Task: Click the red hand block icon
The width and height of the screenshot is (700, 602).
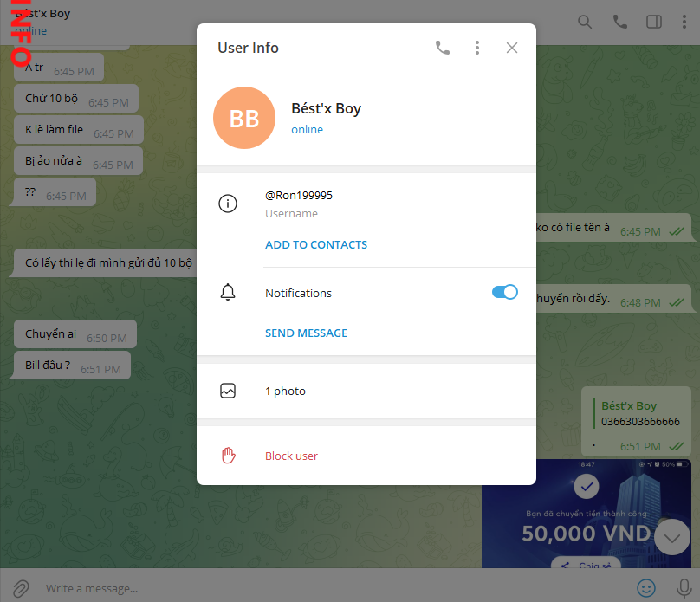Action: pos(228,456)
